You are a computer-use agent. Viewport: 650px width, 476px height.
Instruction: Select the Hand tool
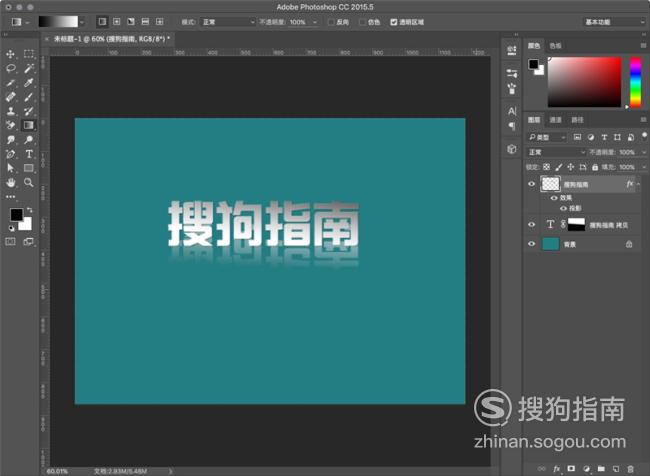click(x=10, y=182)
